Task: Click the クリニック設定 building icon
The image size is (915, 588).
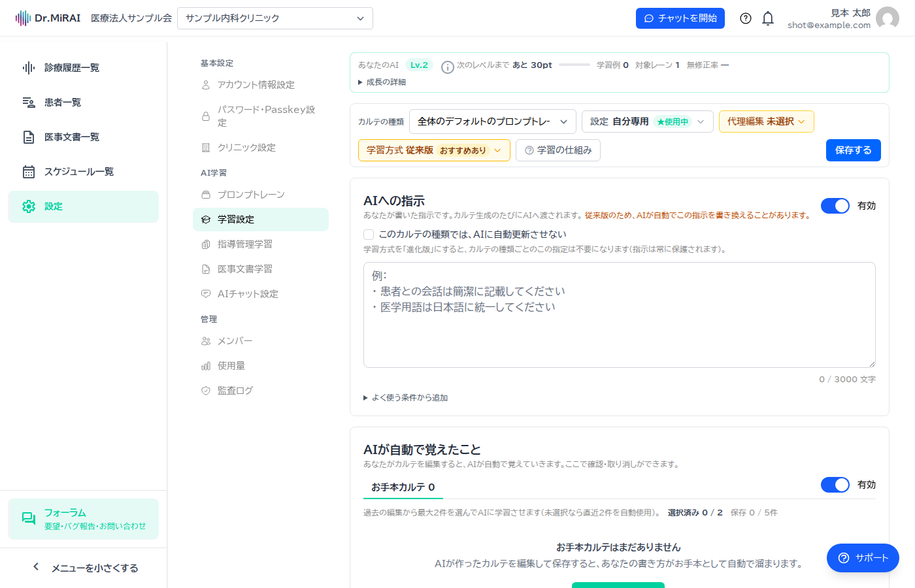Action: [x=206, y=148]
